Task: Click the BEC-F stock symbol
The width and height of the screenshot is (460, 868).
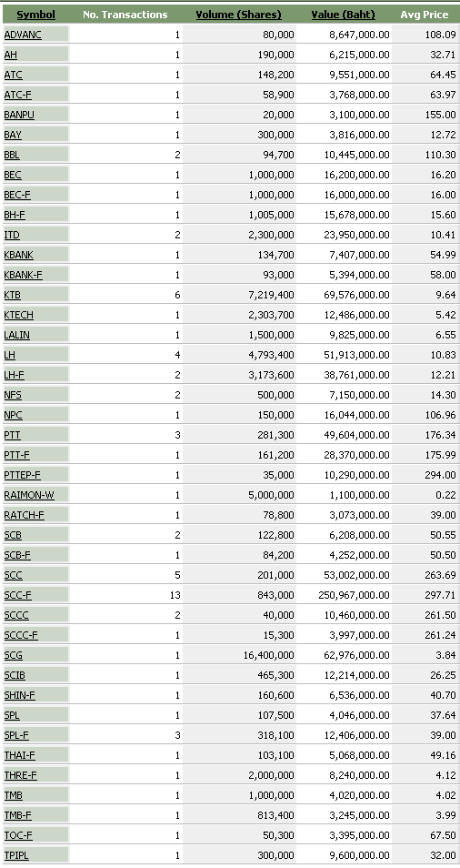Action: (17, 195)
